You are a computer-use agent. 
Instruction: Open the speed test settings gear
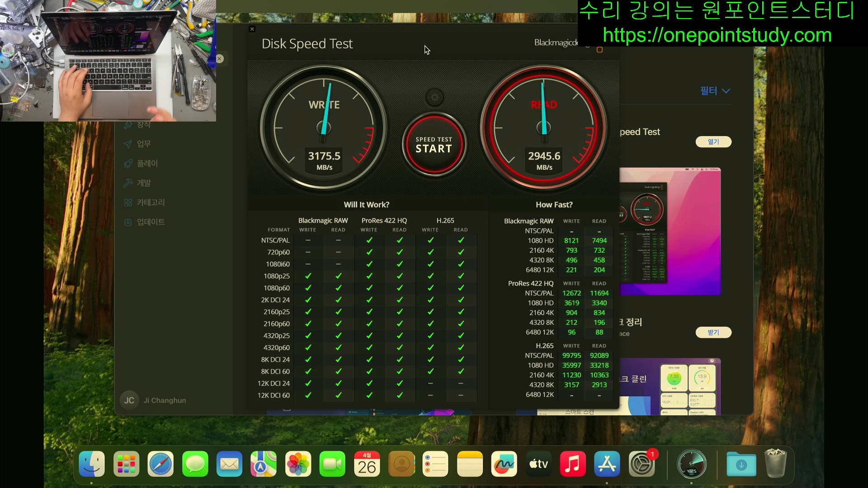coord(434,97)
